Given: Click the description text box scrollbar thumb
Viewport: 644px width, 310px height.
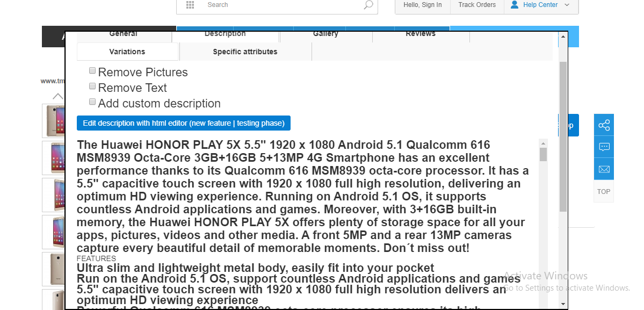Looking at the screenshot, I should pos(543,154).
